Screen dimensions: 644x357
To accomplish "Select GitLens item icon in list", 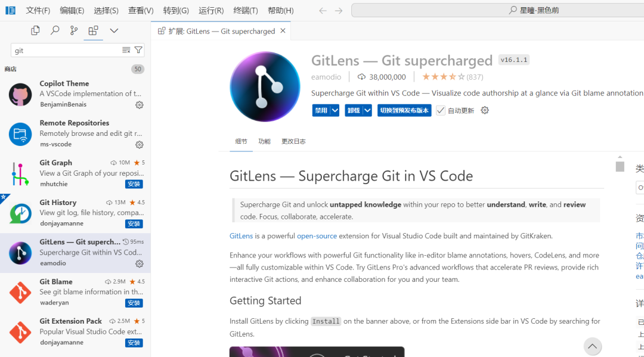I will pos(20,253).
